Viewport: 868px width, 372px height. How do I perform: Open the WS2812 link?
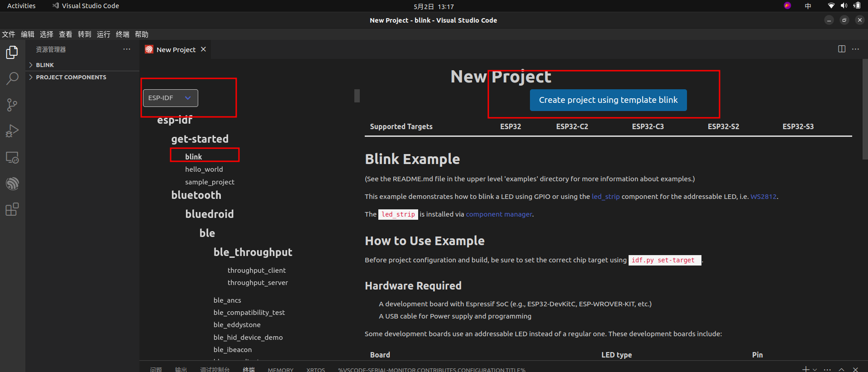(763, 197)
